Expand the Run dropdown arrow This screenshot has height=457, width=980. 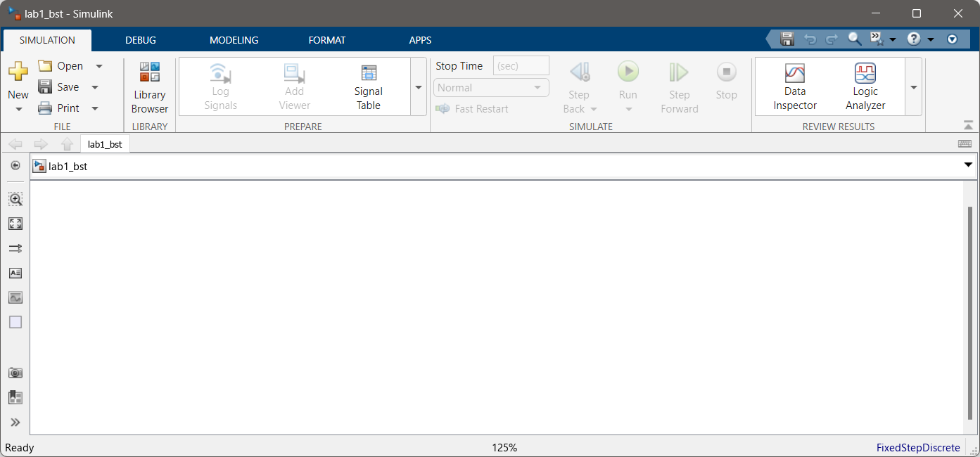click(628, 109)
